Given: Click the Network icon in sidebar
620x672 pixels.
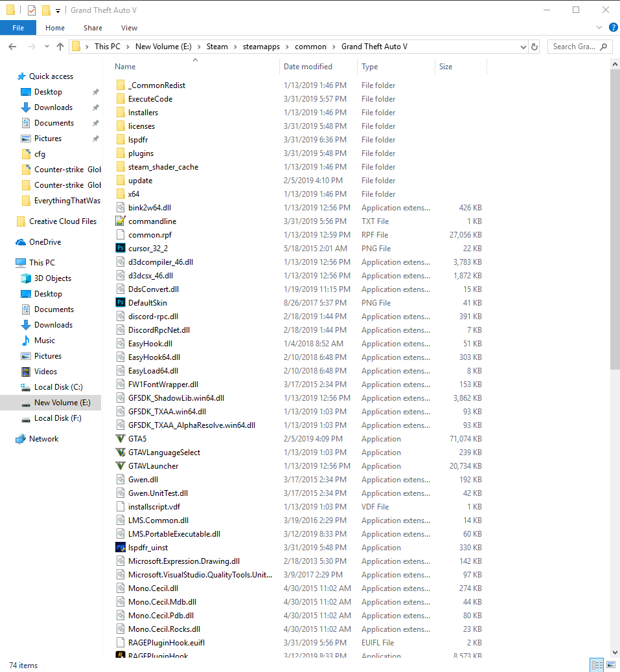Looking at the screenshot, I should (21, 439).
